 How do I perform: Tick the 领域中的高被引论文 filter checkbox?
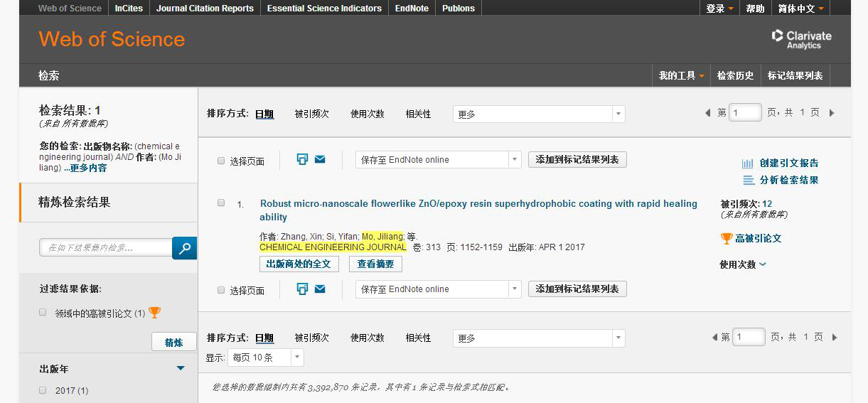pyautogui.click(x=43, y=312)
